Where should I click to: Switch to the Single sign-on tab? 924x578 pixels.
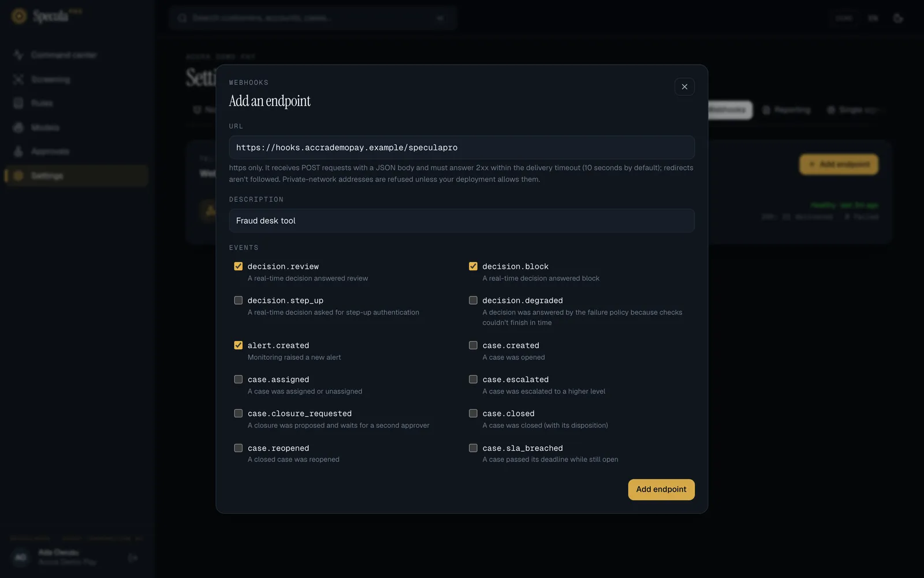tap(855, 110)
